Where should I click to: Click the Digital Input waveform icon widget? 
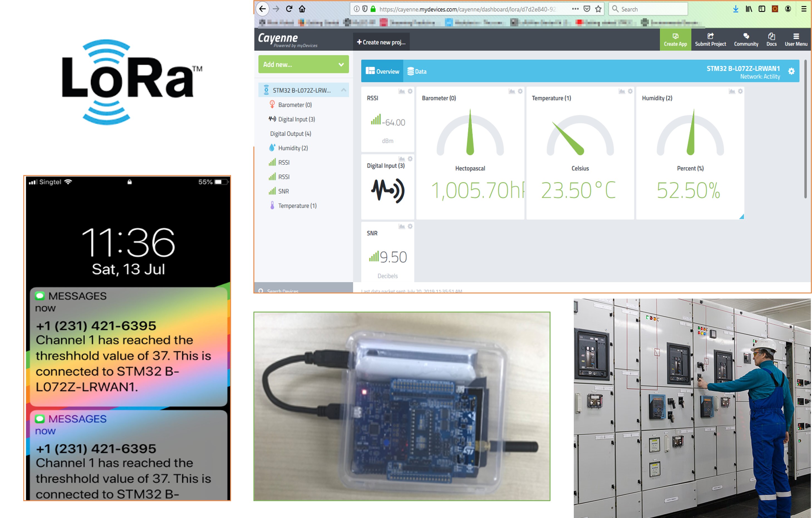pos(388,191)
